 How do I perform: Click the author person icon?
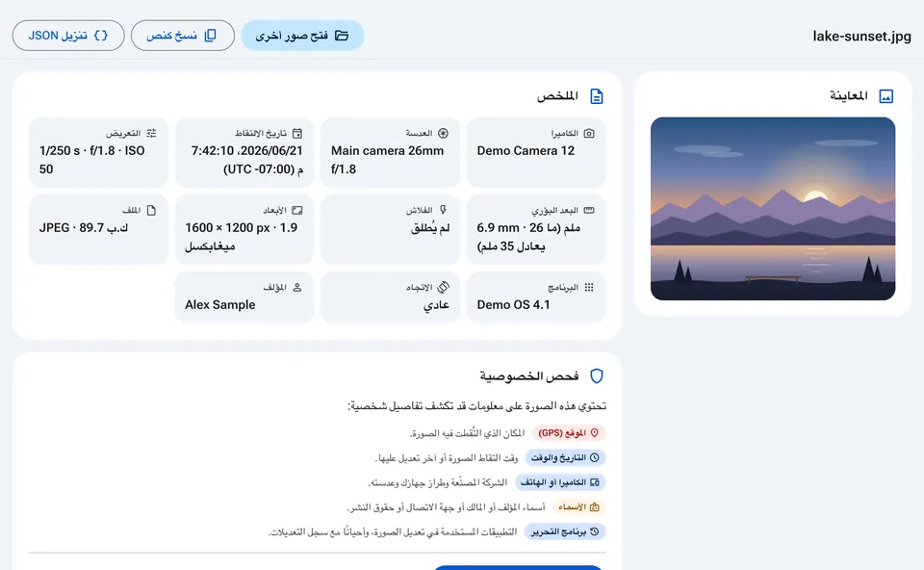(x=297, y=288)
